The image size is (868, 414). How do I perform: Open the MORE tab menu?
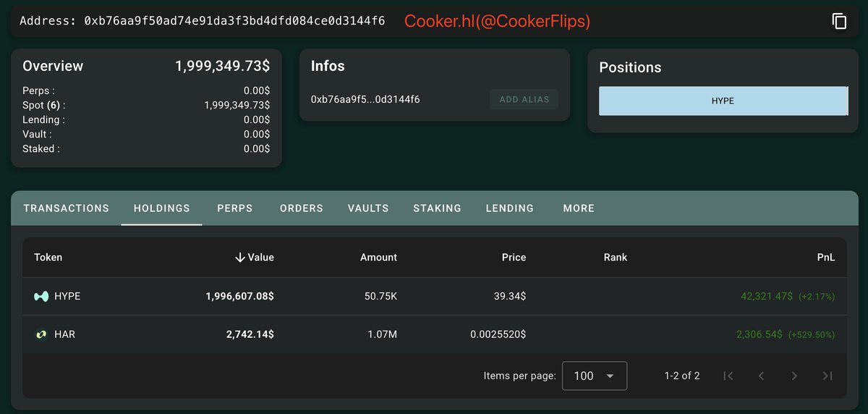pos(579,208)
